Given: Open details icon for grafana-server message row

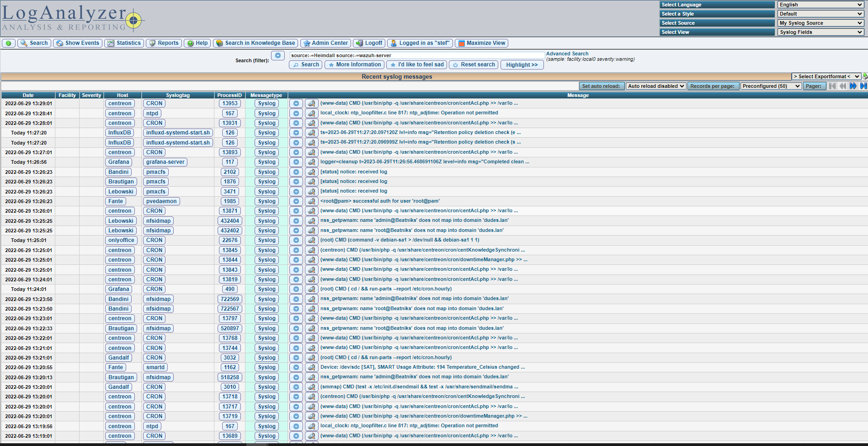Looking at the screenshot, I should point(311,162).
